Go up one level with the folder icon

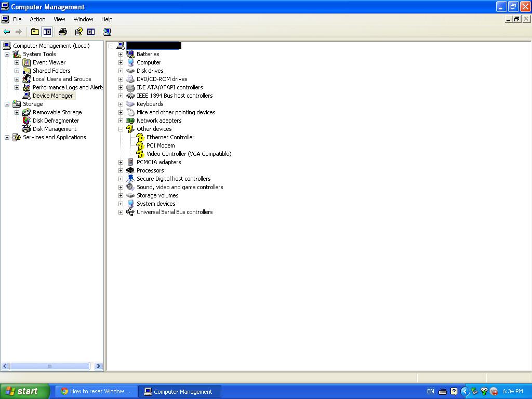pyautogui.click(x=35, y=32)
